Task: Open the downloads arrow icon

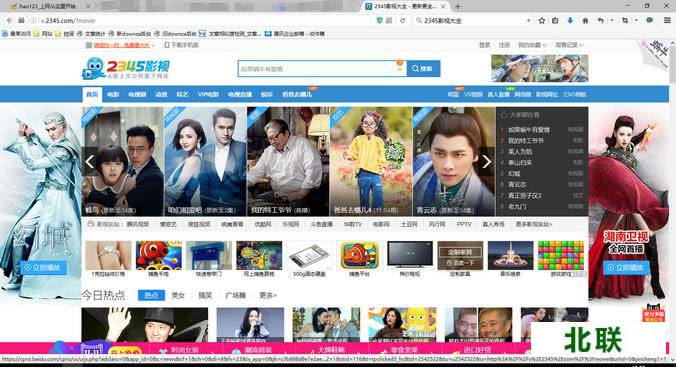Action: pyautogui.click(x=570, y=20)
